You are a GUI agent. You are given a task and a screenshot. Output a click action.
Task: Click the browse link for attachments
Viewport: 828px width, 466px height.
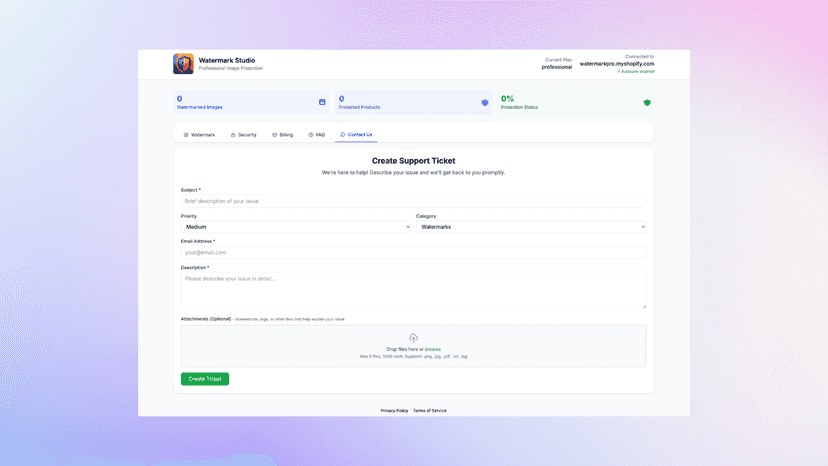pos(432,349)
